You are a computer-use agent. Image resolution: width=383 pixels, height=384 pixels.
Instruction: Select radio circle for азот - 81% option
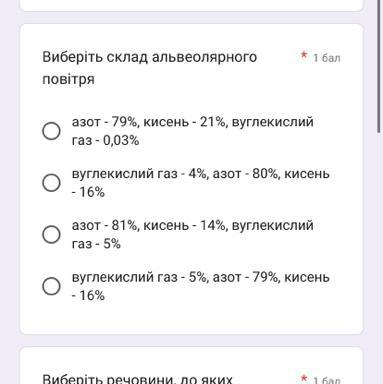coord(51,234)
